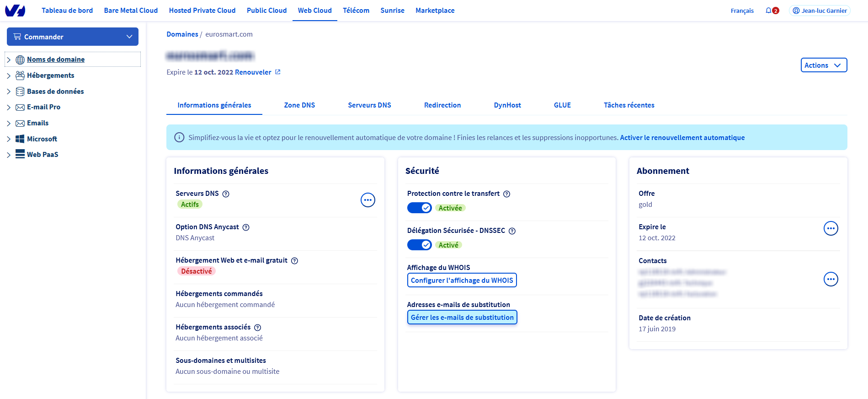Open the Contacts ellipsis menu
This screenshot has width=868, height=399.
point(831,279)
